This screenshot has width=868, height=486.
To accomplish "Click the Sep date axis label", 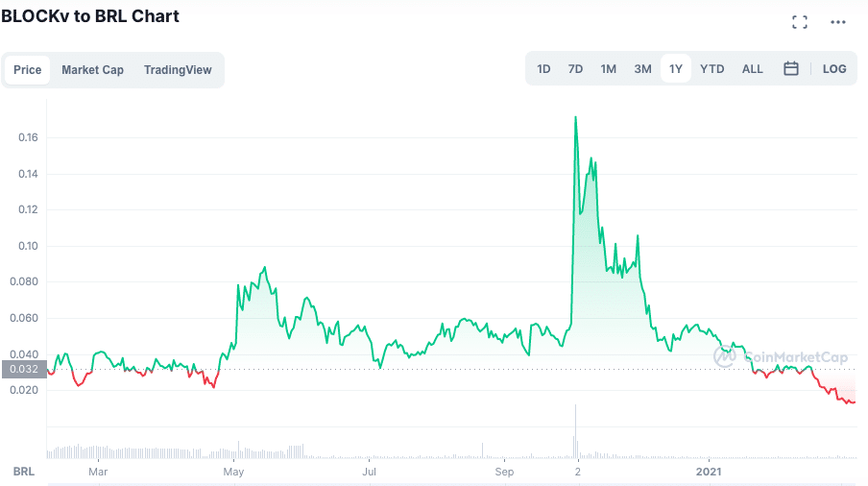I will coord(504,472).
